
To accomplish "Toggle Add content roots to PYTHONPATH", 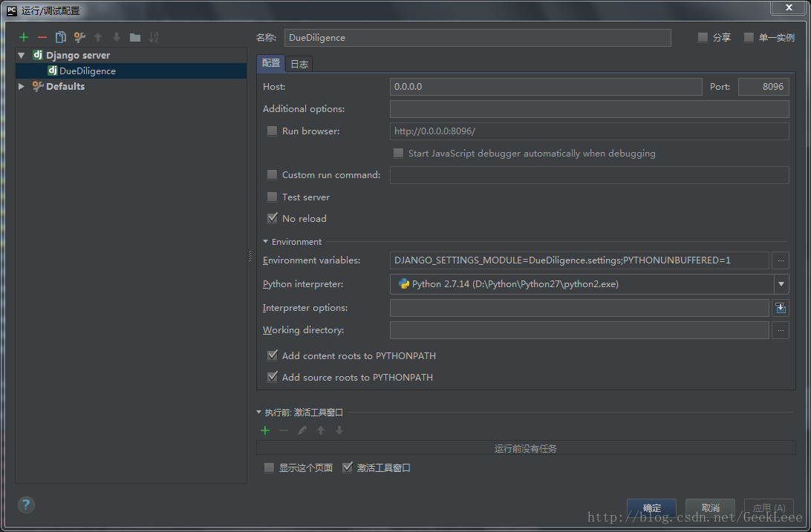I will tap(272, 355).
